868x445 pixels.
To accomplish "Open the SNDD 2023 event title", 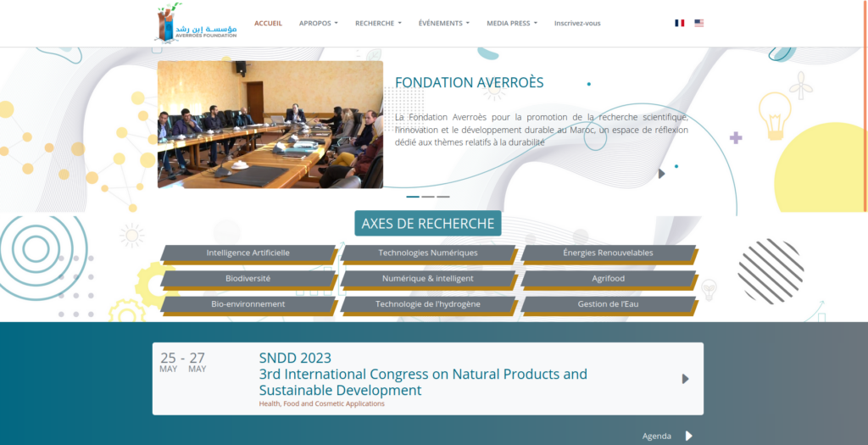I will [x=295, y=358].
